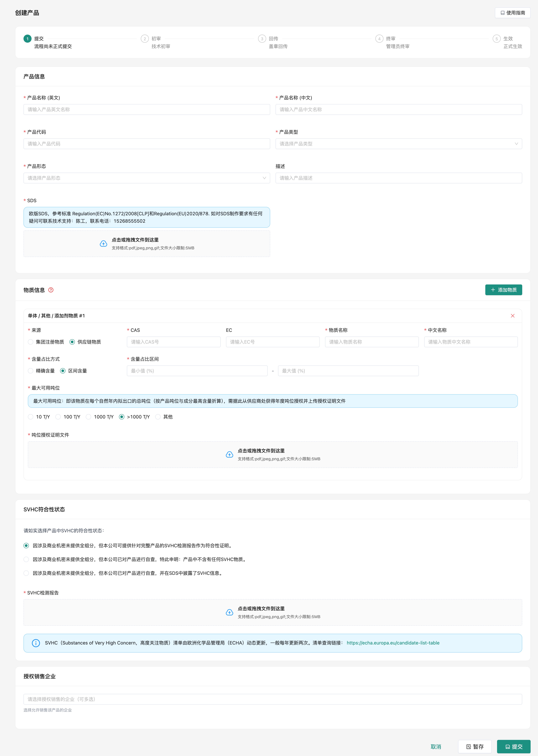Screen dimensions: 538x756
Task: Select SVHC option declaring no SVHC substances
Action: click(26, 560)
